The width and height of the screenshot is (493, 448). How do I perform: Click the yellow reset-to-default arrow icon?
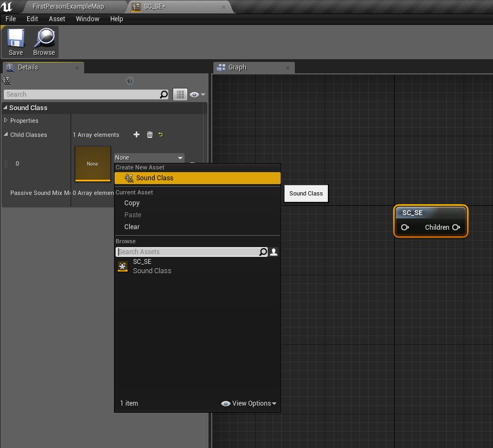(160, 134)
